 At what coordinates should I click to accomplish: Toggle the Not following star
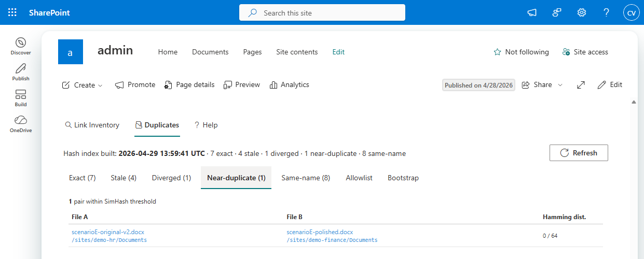click(521, 52)
